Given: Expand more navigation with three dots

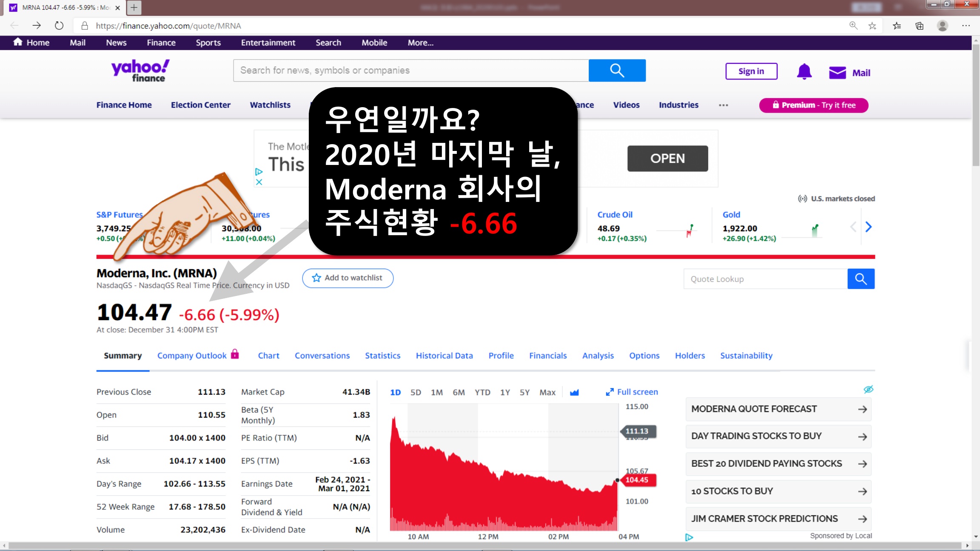Looking at the screenshot, I should [x=724, y=105].
